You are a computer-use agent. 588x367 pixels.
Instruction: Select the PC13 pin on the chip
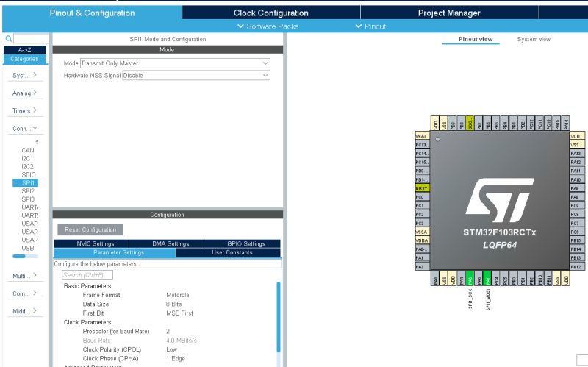point(422,145)
